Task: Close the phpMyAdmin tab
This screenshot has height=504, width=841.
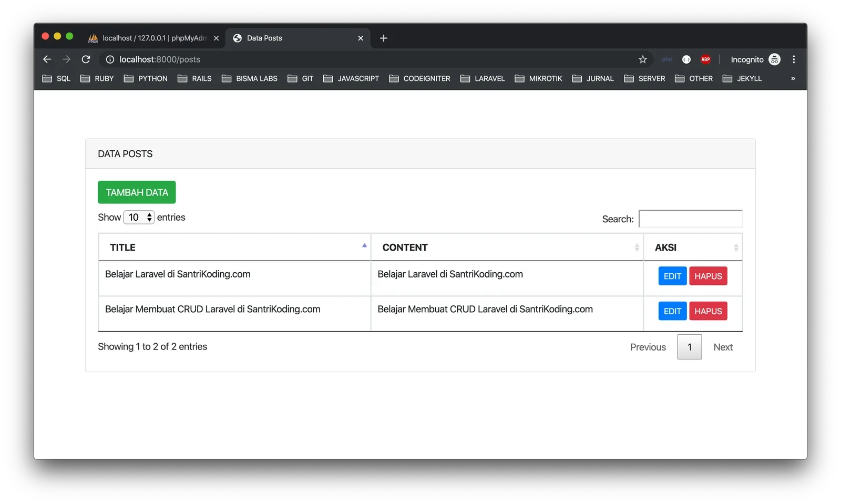Action: 216,38
